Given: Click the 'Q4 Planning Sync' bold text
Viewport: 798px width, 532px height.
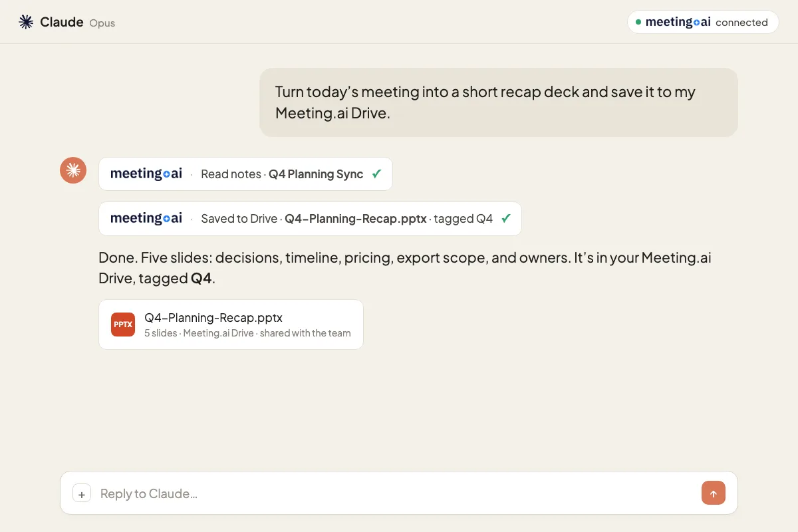Looking at the screenshot, I should (316, 174).
